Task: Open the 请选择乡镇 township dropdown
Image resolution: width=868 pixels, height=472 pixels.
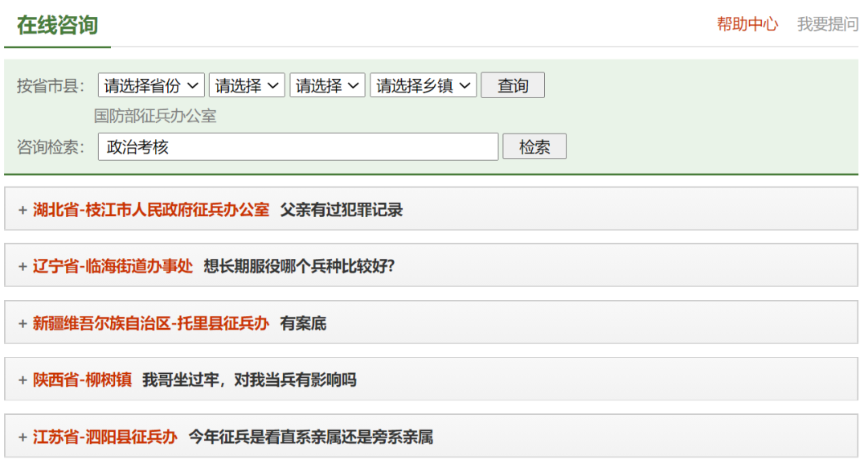Action: [x=423, y=85]
